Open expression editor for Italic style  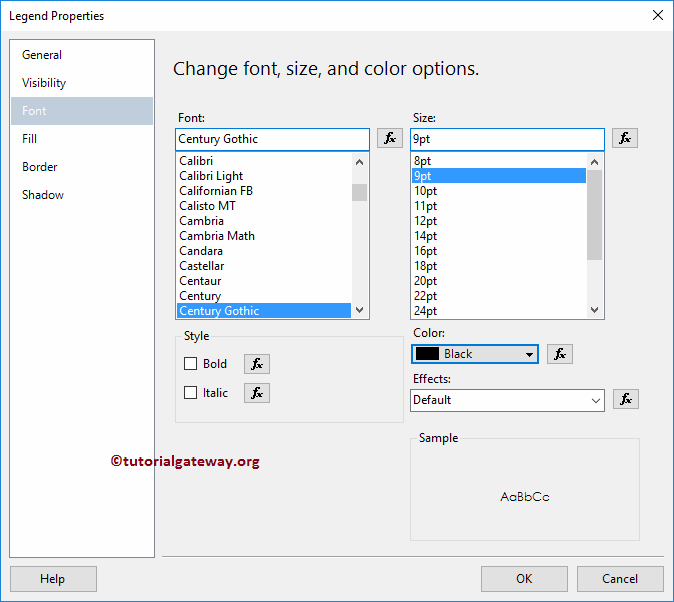point(257,393)
